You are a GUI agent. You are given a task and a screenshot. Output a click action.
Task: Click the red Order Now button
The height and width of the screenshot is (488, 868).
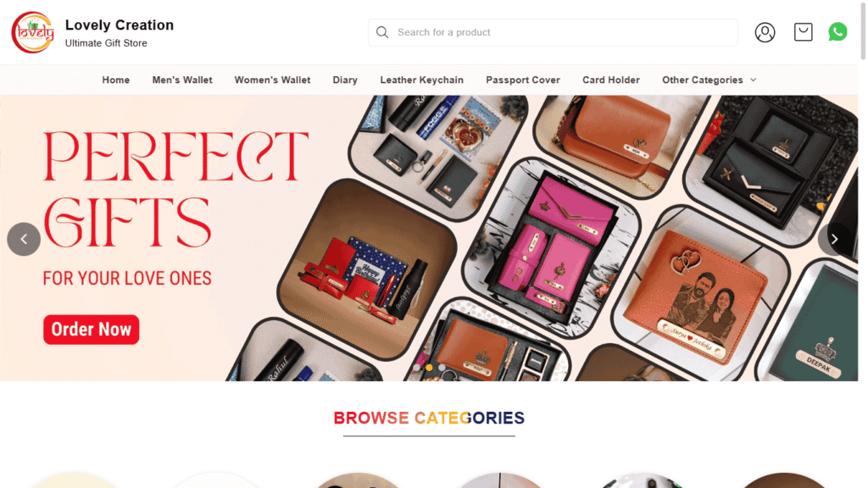(92, 330)
